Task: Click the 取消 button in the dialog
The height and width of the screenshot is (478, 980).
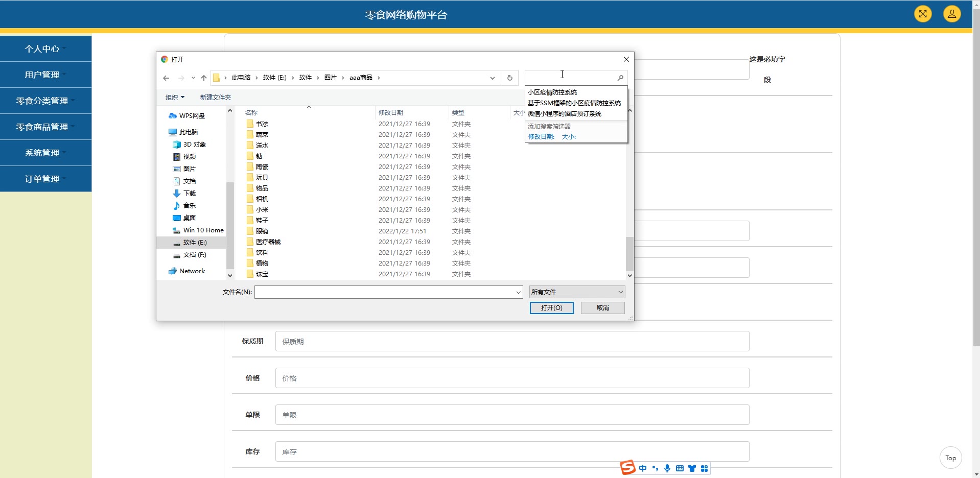Action: [602, 308]
